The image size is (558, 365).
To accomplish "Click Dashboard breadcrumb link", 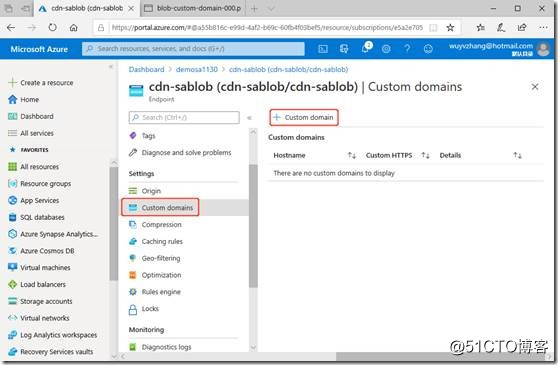I will point(147,69).
